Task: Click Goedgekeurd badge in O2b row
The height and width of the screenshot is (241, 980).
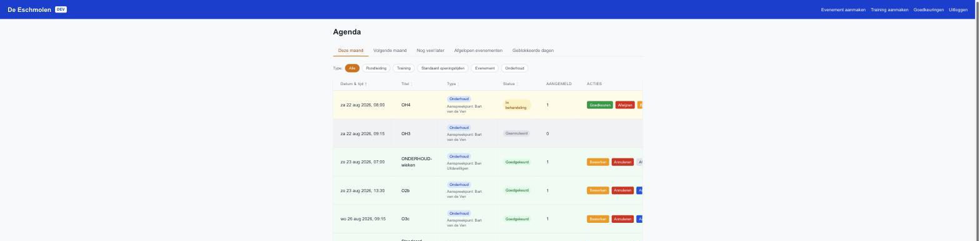Action: 517,190
